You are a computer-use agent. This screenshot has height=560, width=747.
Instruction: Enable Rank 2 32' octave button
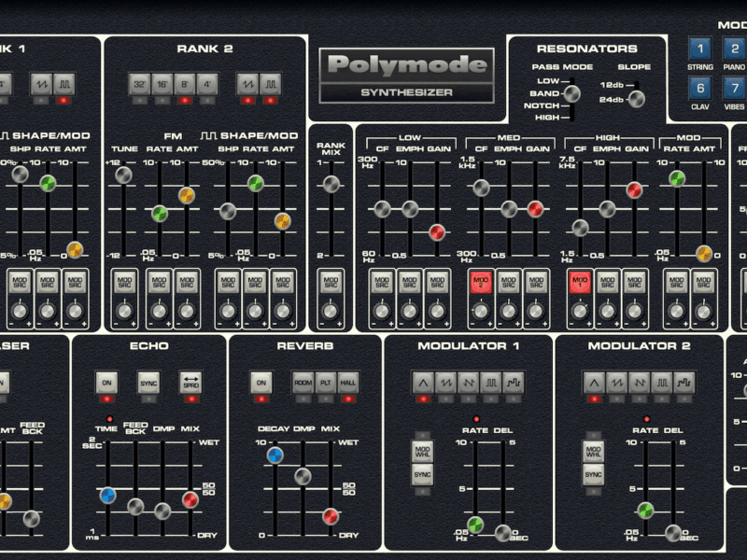pyautogui.click(x=139, y=84)
